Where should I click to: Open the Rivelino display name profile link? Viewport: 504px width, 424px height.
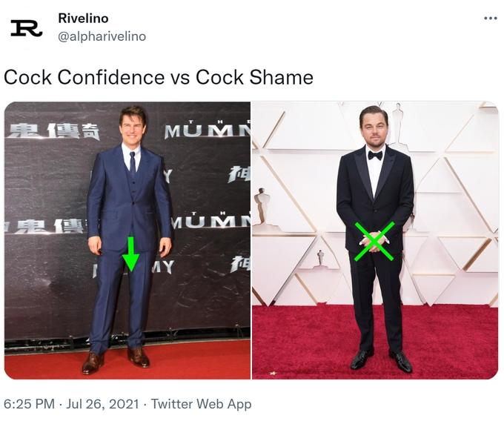coord(83,19)
